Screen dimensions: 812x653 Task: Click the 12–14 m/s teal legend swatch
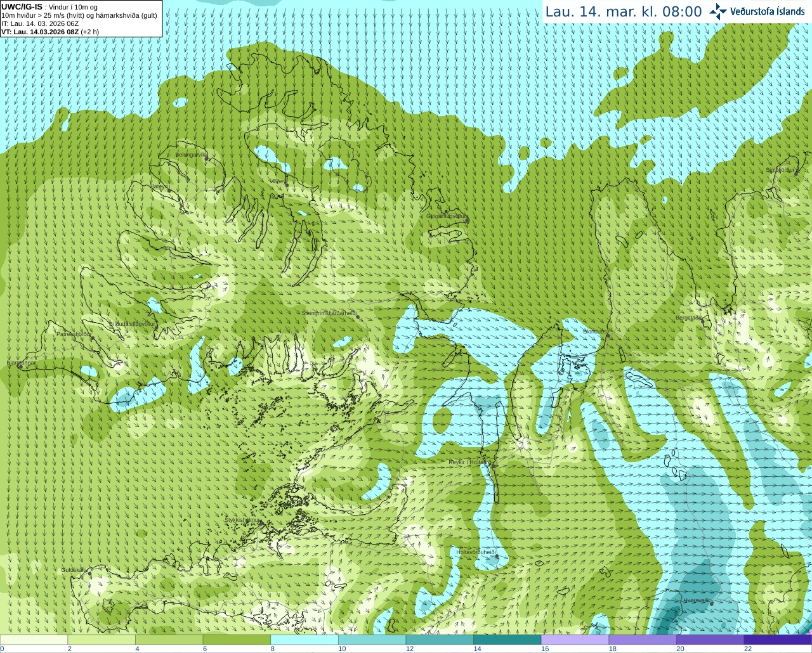(440, 640)
